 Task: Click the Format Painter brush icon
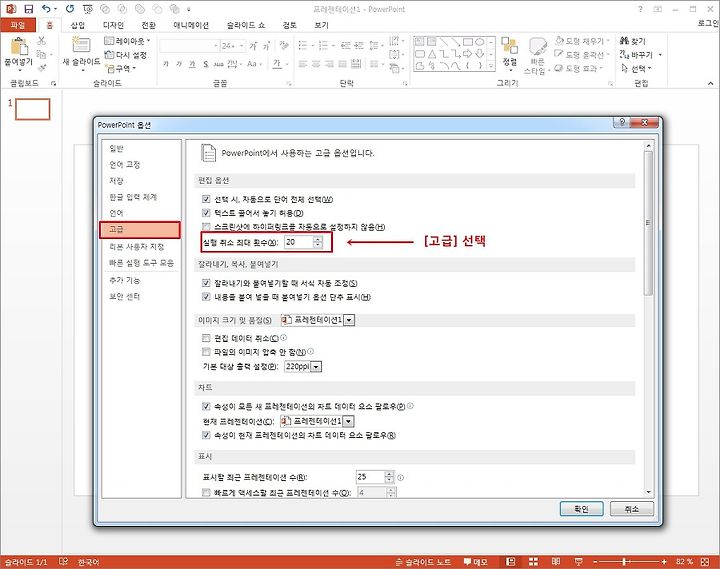(42, 68)
